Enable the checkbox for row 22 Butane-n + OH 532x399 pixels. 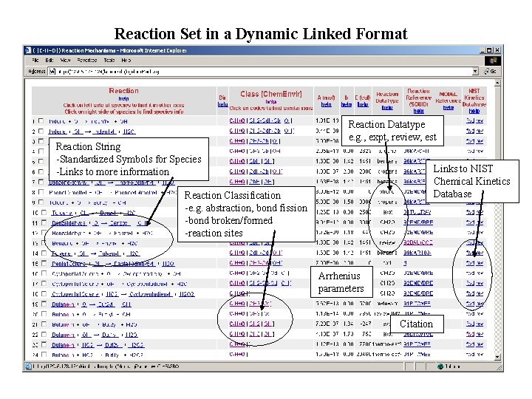[x=44, y=334]
